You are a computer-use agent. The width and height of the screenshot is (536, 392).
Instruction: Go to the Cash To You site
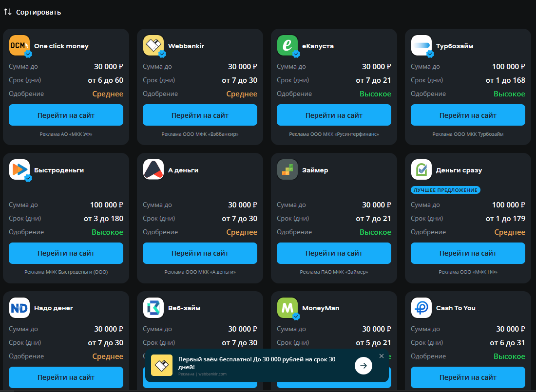(468, 377)
